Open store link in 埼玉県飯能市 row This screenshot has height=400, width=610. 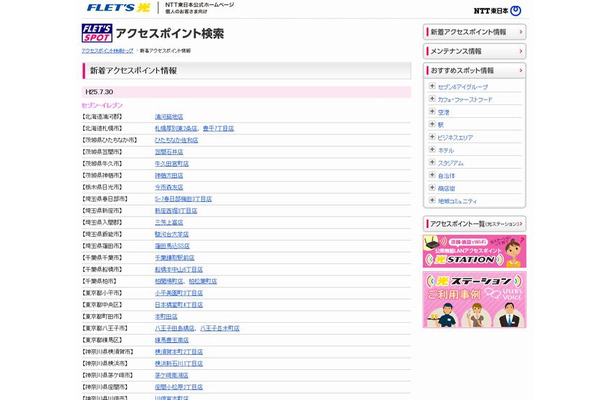pos(172,234)
